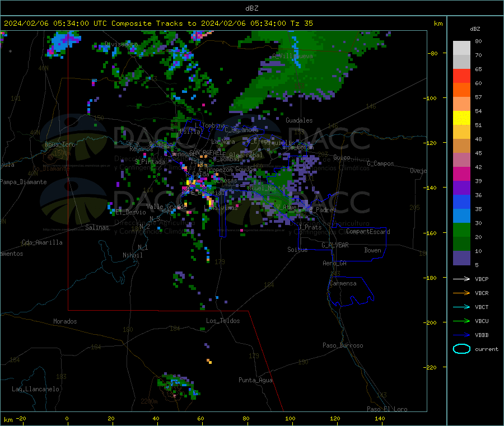Screen dimensions: 504x426
Task: Click the 'Salinas' map label
Action: (x=97, y=227)
